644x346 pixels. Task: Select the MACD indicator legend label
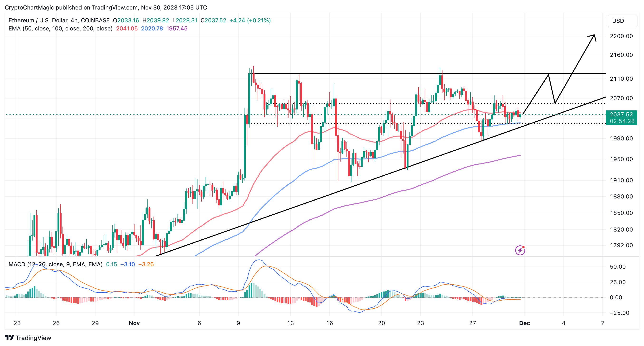[56, 264]
